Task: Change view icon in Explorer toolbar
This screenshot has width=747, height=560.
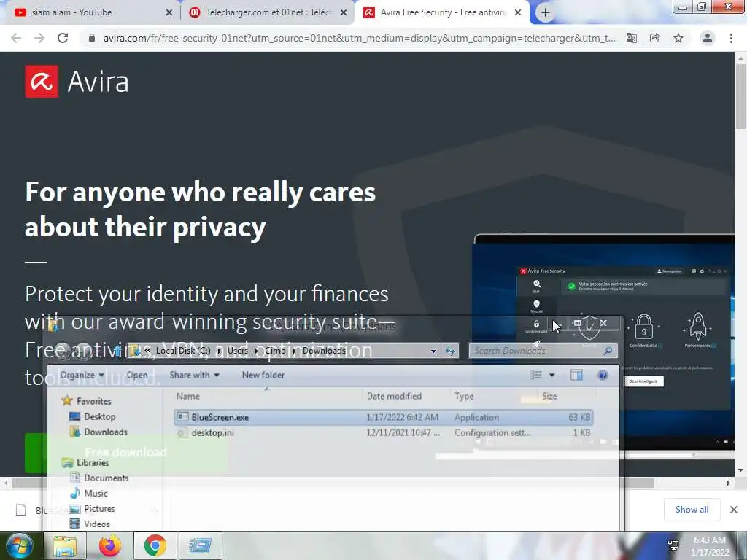Action: coord(536,376)
